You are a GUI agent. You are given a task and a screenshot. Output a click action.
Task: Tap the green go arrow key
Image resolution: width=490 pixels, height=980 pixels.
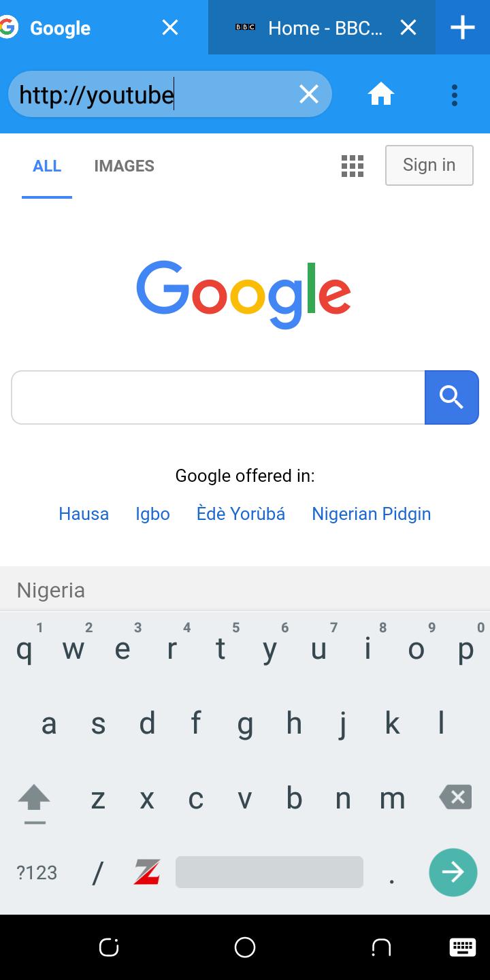453,872
